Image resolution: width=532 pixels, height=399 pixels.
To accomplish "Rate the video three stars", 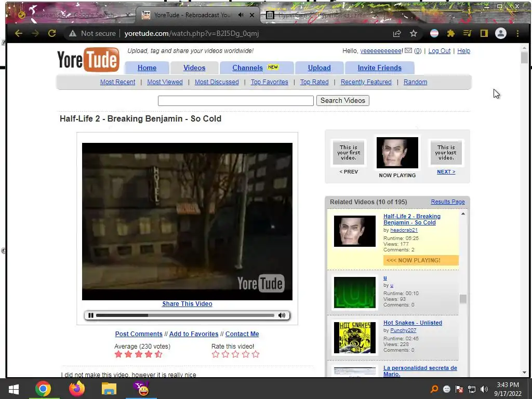I will click(235, 354).
